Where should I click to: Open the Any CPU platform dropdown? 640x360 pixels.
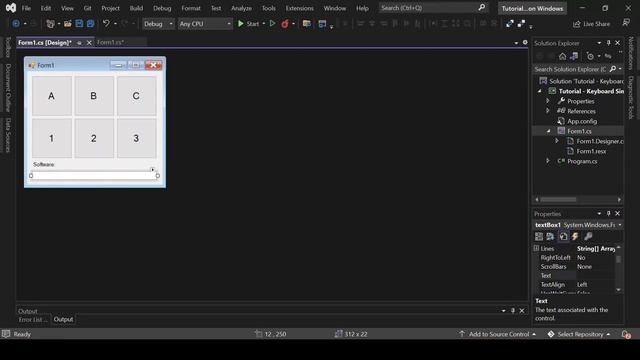(205, 24)
